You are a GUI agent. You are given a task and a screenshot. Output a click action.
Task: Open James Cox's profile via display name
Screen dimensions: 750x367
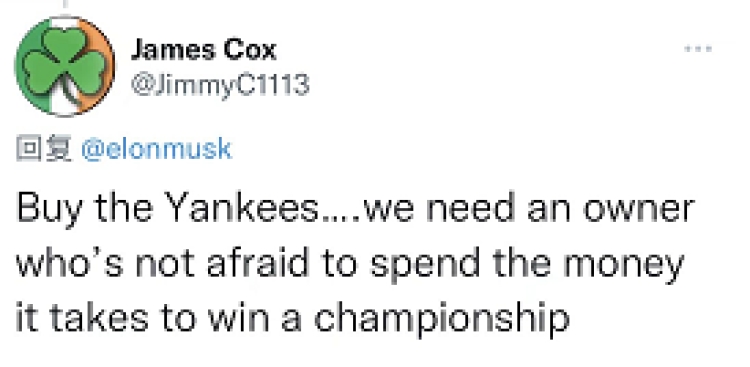pos(204,50)
